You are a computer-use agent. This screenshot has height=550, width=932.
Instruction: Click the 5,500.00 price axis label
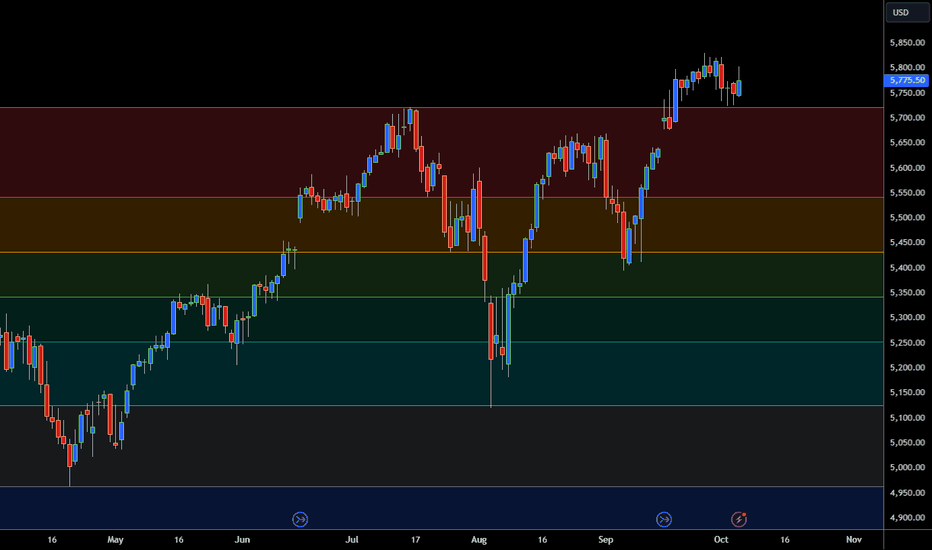(907, 218)
